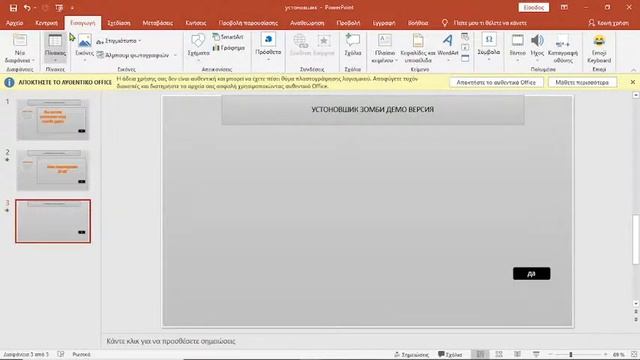This screenshot has height=360, width=640.
Task: Click the Audio (Ήχος) speaker icon
Action: tap(537, 40)
